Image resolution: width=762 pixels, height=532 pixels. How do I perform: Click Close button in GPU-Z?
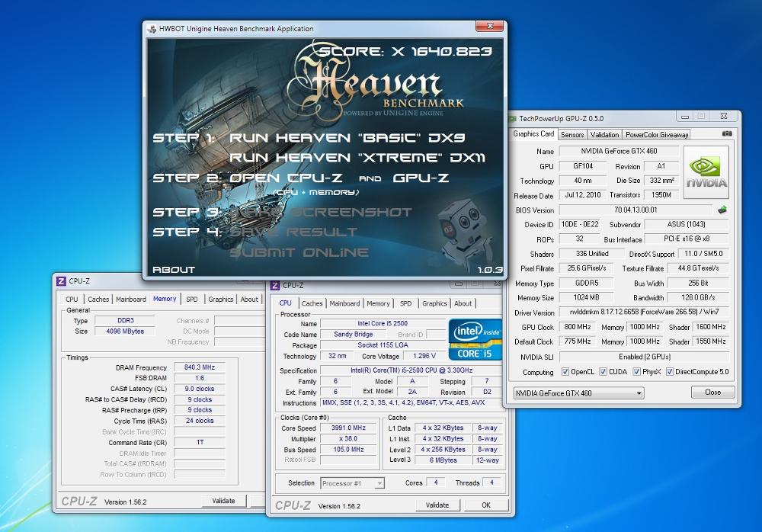point(713,393)
